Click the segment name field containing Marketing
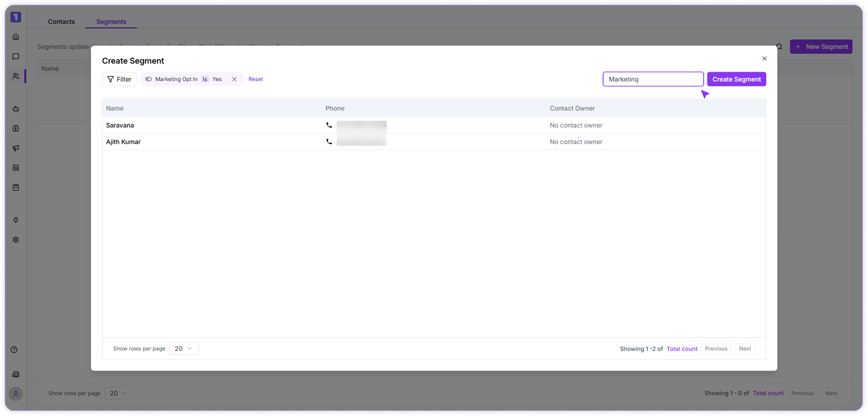 point(653,79)
